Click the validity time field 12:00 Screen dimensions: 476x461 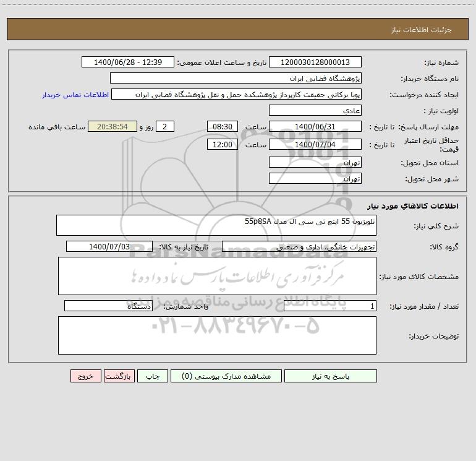click(x=222, y=145)
